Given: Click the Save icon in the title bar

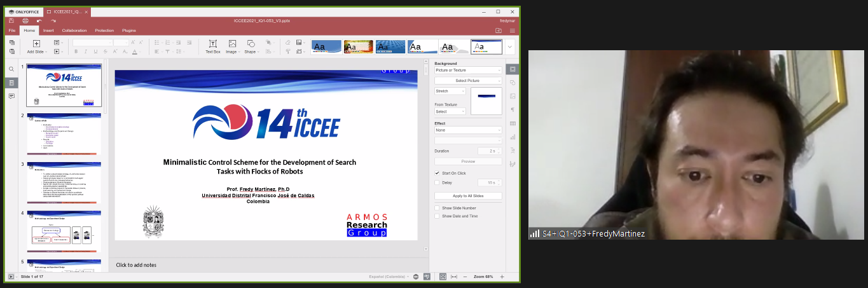Looking at the screenshot, I should [11, 20].
